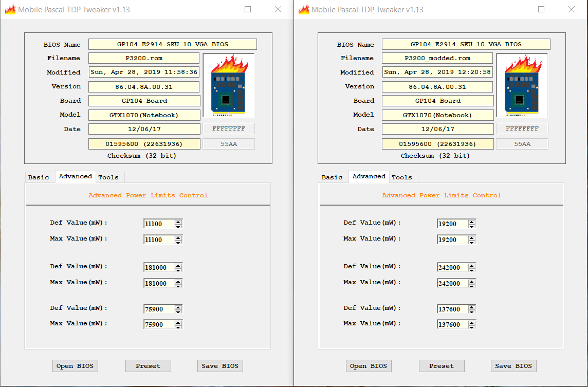Click Open BIOS in the P3200.rom window
Viewport: 588px width, 387px height.
[75, 366]
